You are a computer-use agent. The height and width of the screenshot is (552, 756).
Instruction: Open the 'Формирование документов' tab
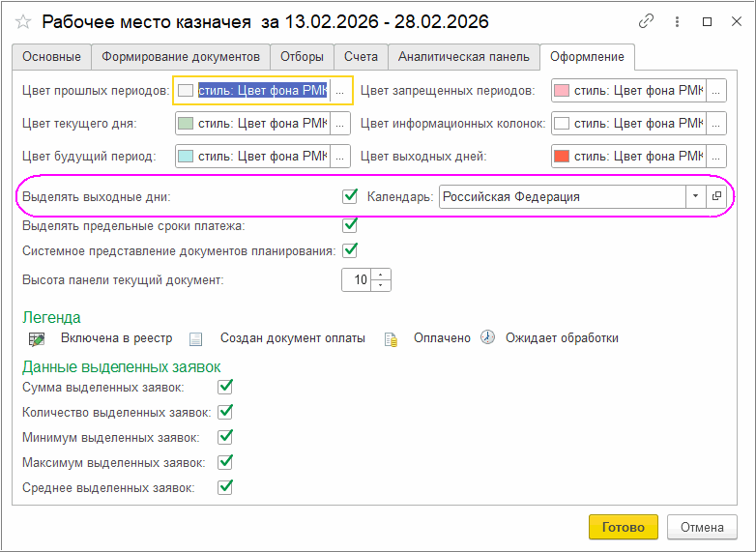(x=181, y=57)
